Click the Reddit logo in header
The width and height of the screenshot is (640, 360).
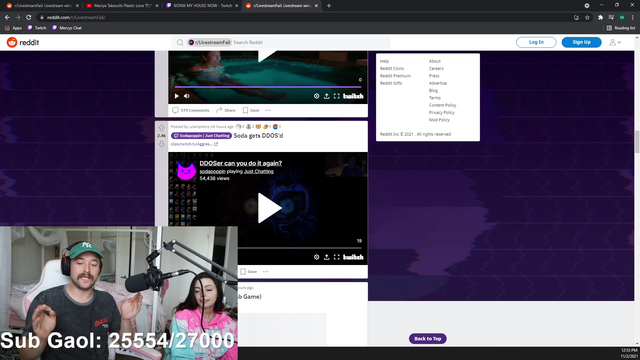point(23,42)
